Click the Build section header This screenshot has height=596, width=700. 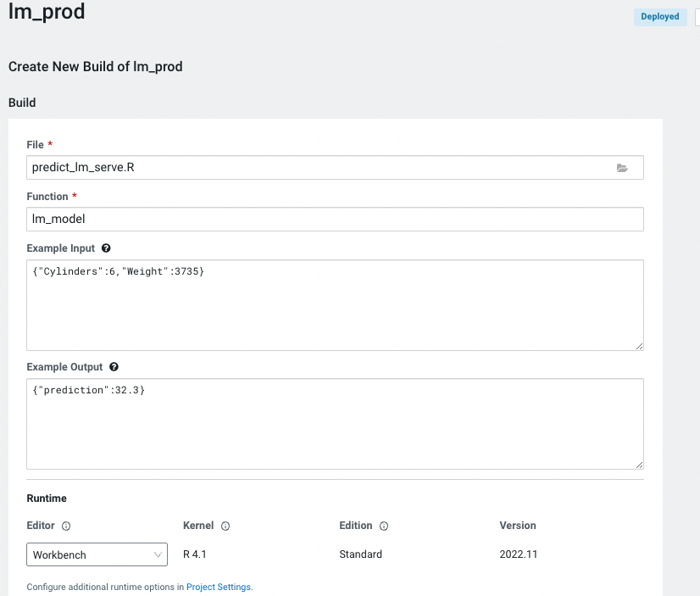click(x=21, y=103)
